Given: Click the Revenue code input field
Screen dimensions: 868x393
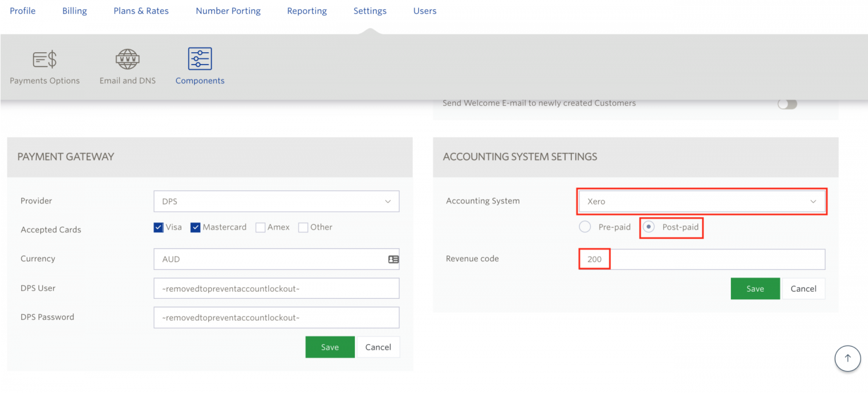Looking at the screenshot, I should click(701, 259).
